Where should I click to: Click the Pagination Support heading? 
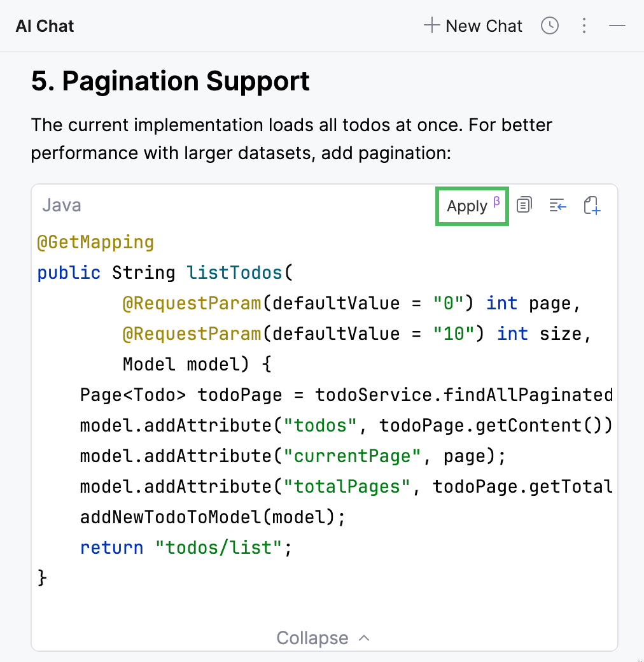[171, 81]
